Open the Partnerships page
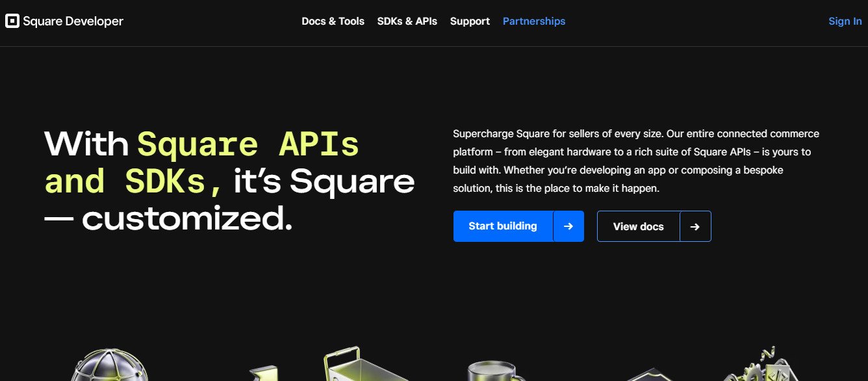 533,21
